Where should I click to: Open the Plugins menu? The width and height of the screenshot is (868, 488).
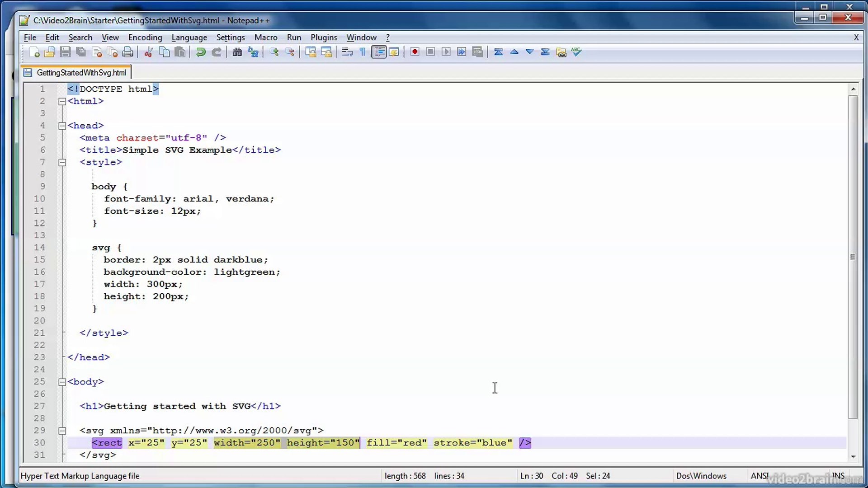click(324, 38)
